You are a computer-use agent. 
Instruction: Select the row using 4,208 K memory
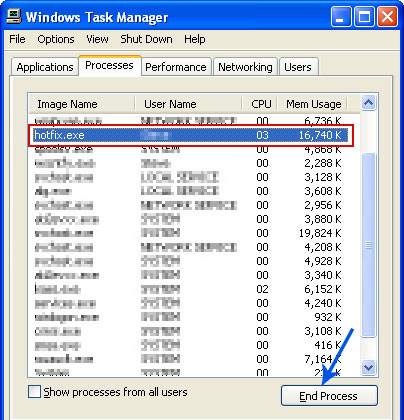(x=188, y=247)
